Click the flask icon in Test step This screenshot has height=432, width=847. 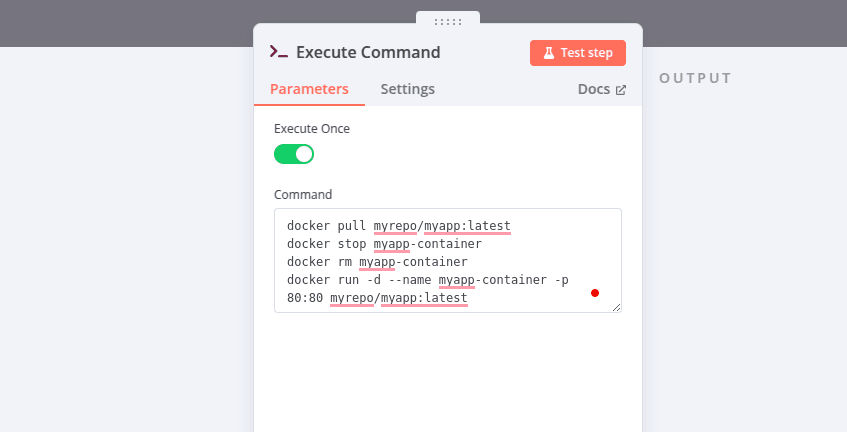(x=549, y=53)
